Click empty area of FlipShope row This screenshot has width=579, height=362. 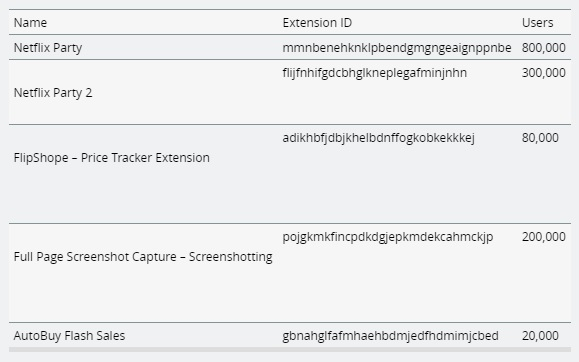pos(369,188)
